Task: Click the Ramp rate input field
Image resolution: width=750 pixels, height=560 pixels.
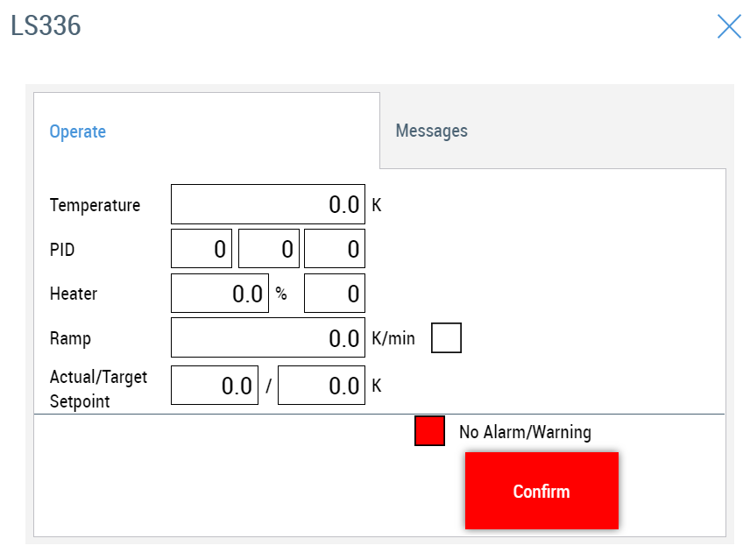Action: tap(267, 338)
